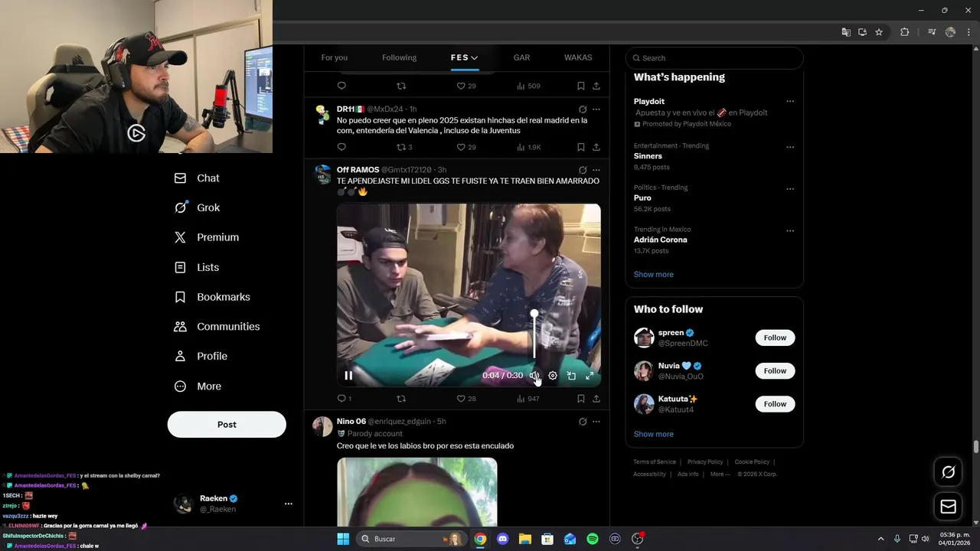Open the video settings gear

553,376
